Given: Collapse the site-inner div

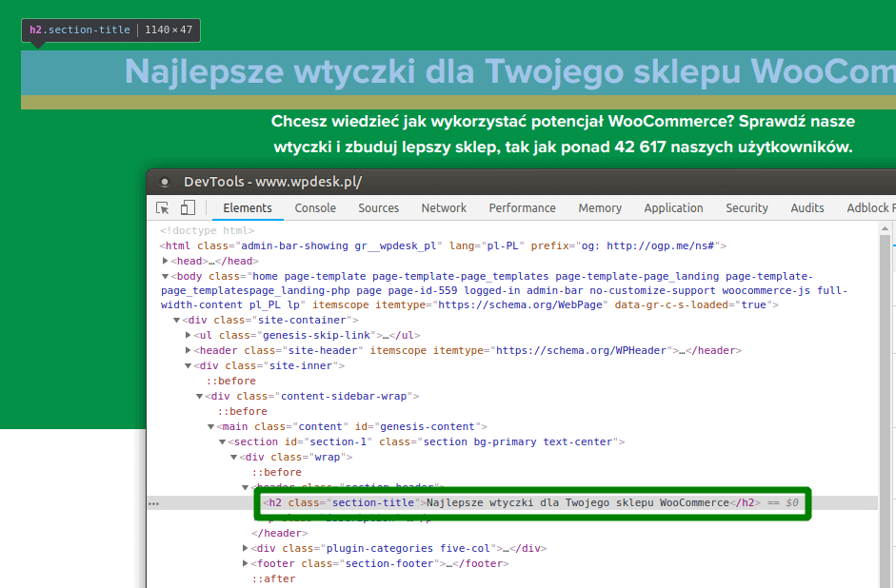Looking at the screenshot, I should [x=188, y=366].
